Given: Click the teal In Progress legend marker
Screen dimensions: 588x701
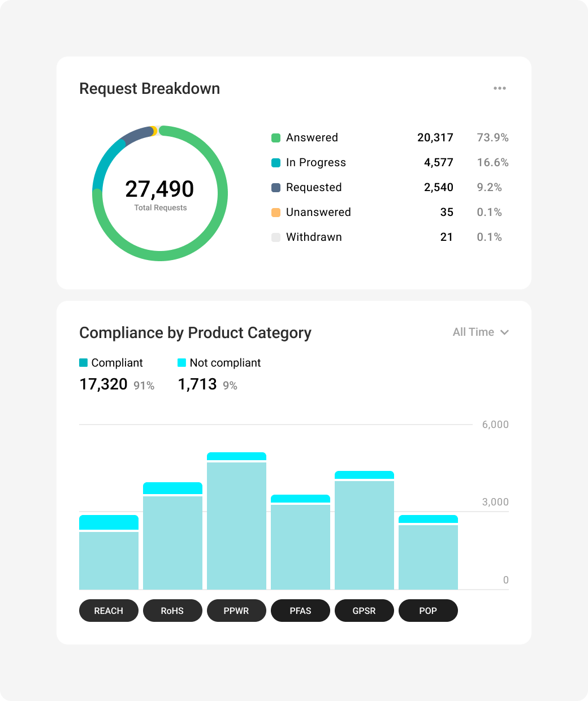Looking at the screenshot, I should click(x=276, y=163).
